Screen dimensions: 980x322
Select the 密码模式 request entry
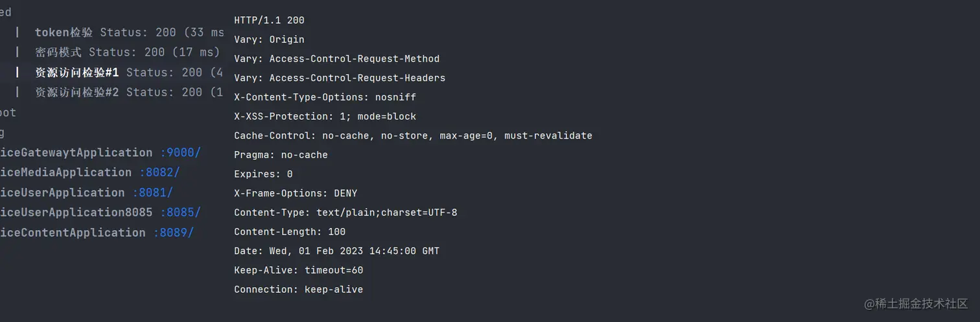(128, 52)
